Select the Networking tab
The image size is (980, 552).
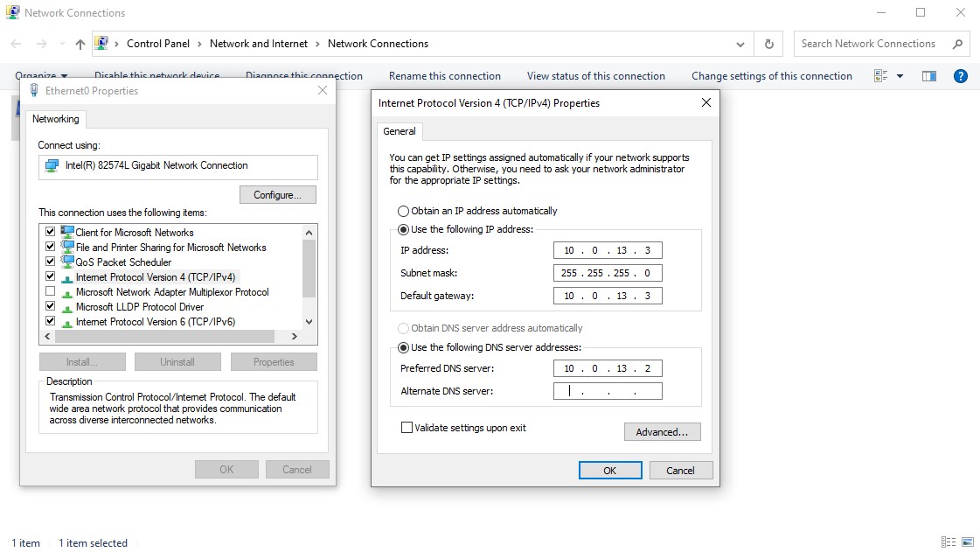(x=56, y=119)
